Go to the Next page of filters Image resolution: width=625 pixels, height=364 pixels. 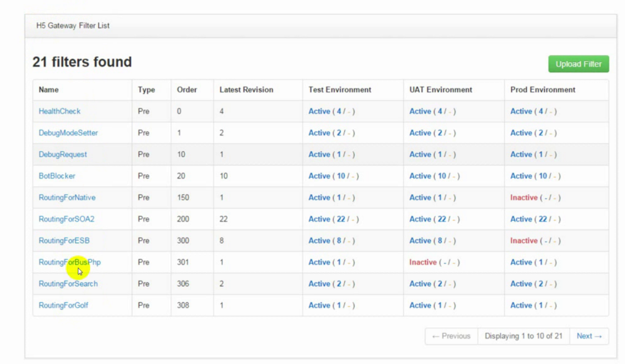coord(589,336)
